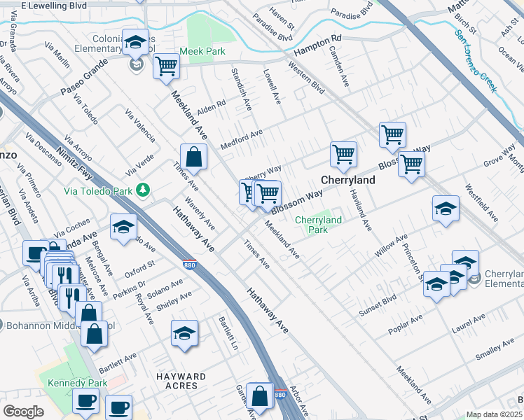Viewport: 524px width, 420px height.
Task: Click the Hayward Acres neighborhood label
Action: tap(181, 381)
